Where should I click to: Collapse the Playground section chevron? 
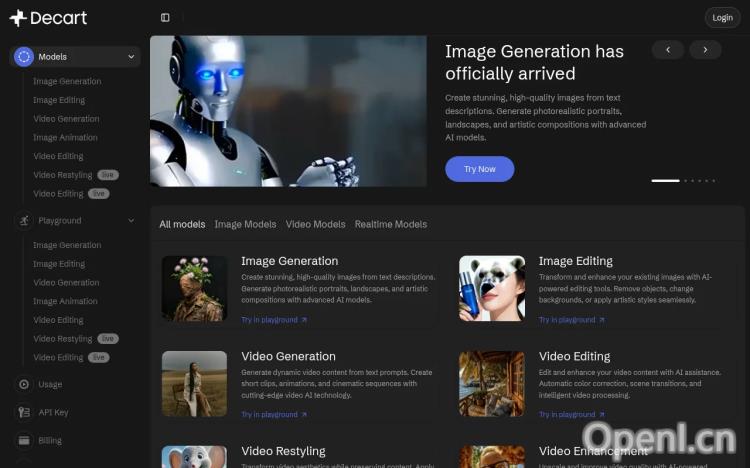[131, 220]
